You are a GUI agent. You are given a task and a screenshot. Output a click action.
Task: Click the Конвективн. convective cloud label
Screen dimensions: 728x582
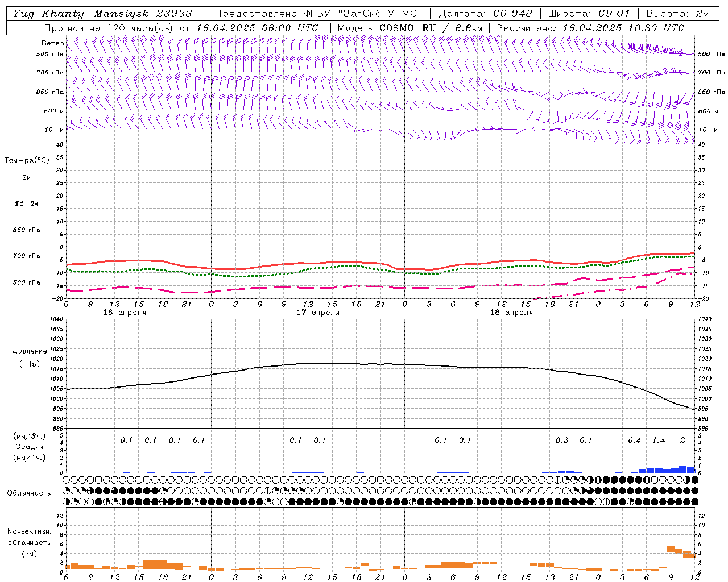[29, 532]
